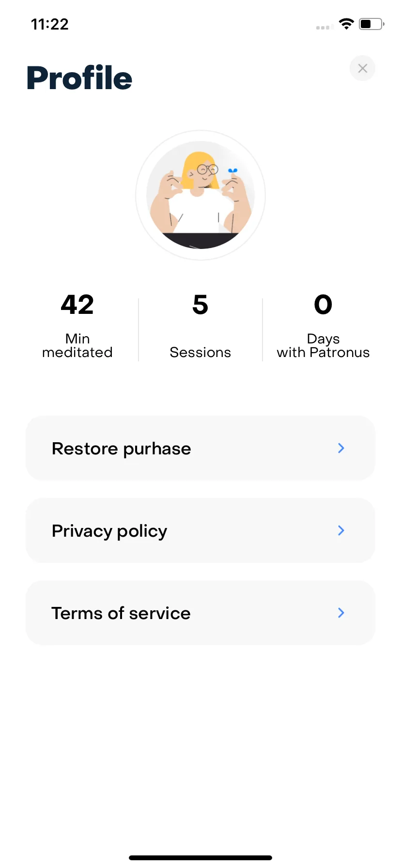The width and height of the screenshot is (401, 868).
Task: Click the Profile heading title
Action: tap(79, 78)
